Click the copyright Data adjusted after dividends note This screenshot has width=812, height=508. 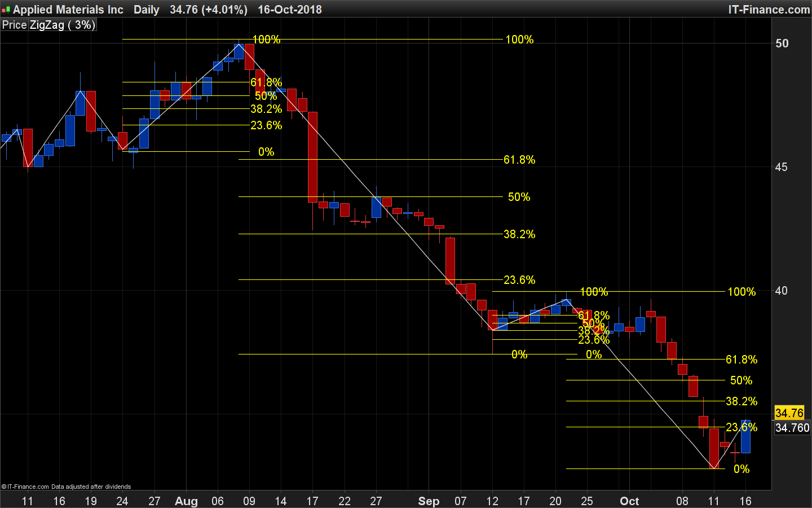(x=66, y=487)
